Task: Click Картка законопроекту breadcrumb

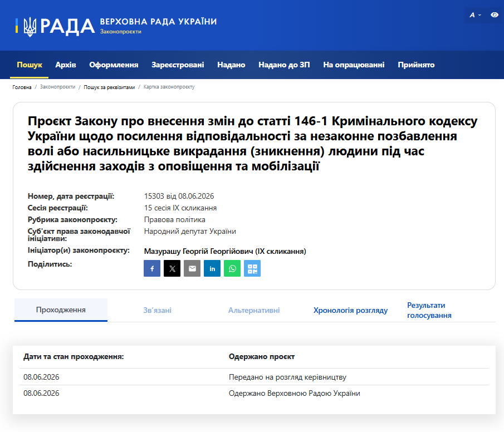Action: [x=169, y=87]
